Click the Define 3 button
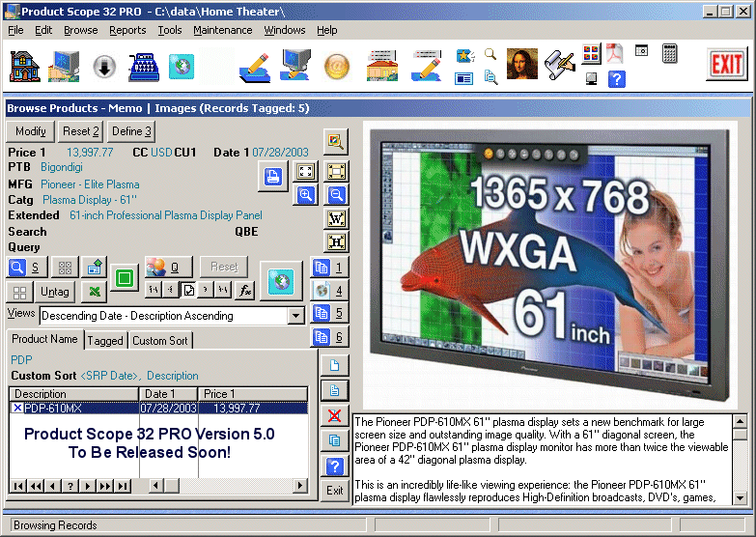This screenshot has width=756, height=537. (131, 131)
